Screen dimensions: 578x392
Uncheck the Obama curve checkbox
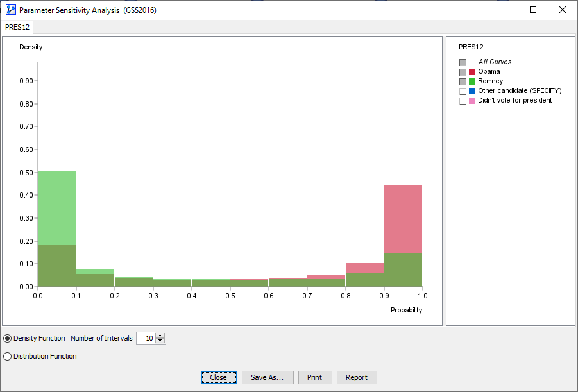(462, 71)
